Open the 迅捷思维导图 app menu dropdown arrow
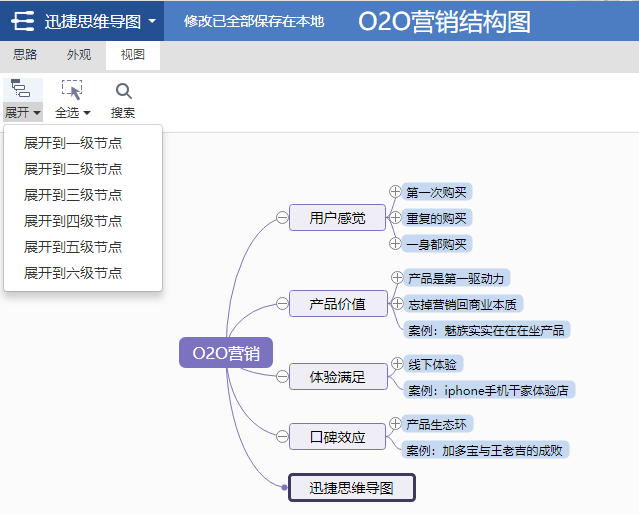639x515 pixels. [152, 21]
